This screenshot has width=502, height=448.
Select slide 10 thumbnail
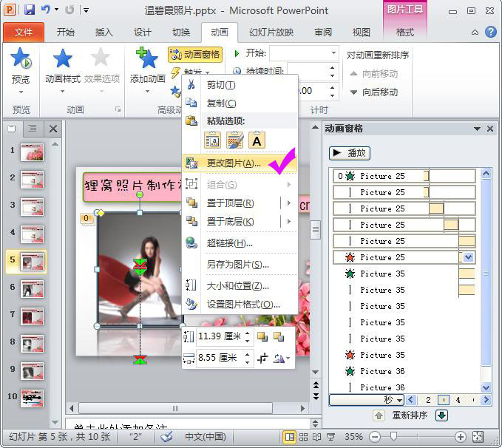[x=32, y=398]
